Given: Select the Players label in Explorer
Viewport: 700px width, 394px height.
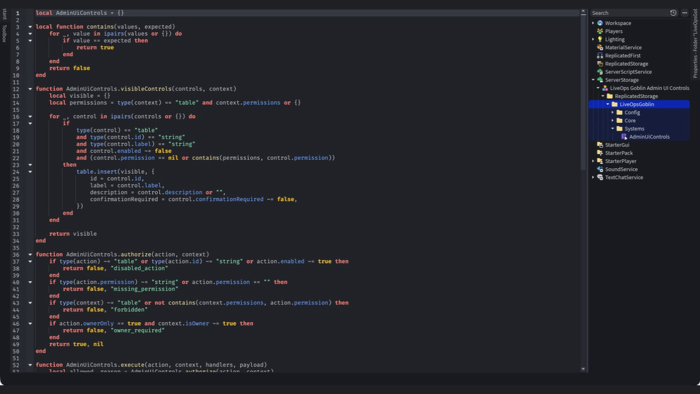Looking at the screenshot, I should point(614,31).
